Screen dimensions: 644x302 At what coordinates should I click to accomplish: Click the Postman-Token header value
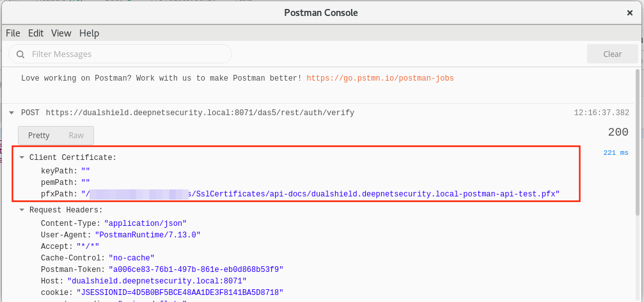click(x=196, y=269)
